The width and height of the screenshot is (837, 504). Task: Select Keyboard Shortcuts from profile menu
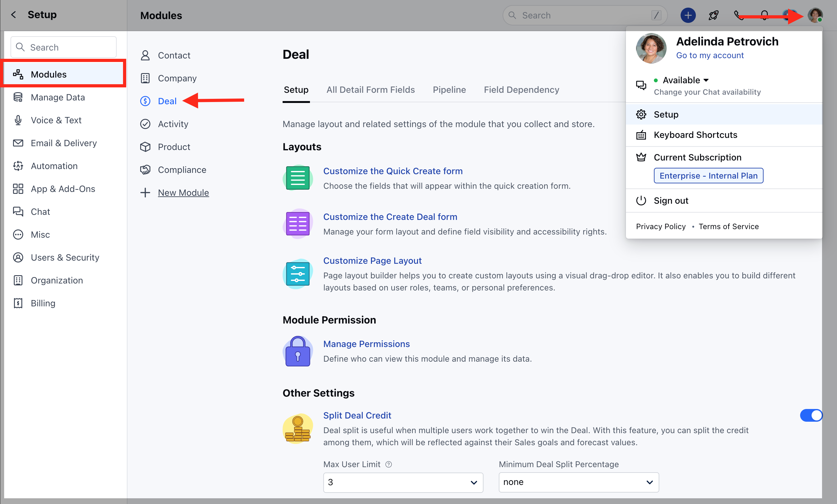click(695, 135)
